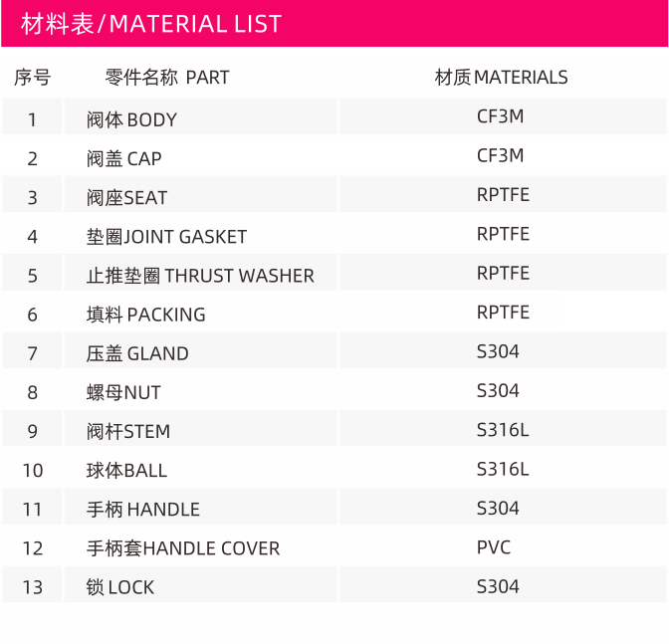
Task: Click the GLAND part name
Action: (x=137, y=353)
